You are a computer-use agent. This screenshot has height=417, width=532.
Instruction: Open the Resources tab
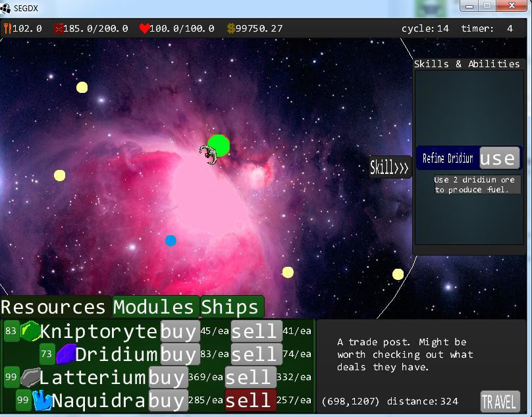point(56,307)
